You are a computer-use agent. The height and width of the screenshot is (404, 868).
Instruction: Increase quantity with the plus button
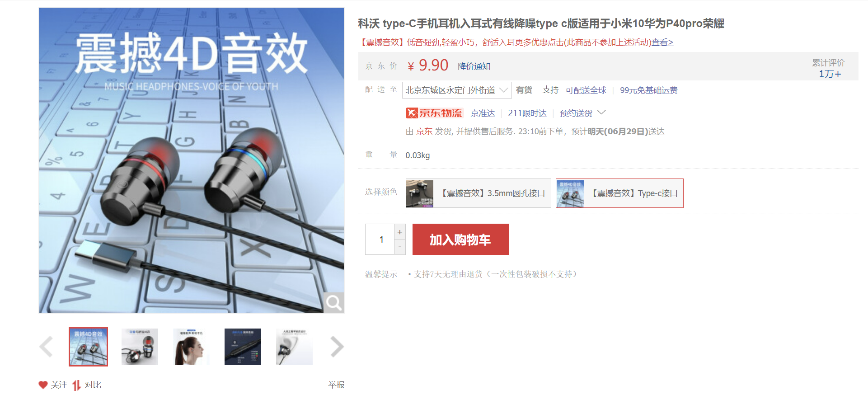[x=400, y=232]
